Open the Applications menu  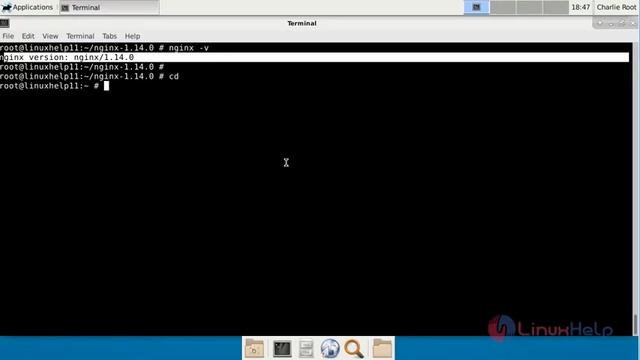pyautogui.click(x=27, y=7)
